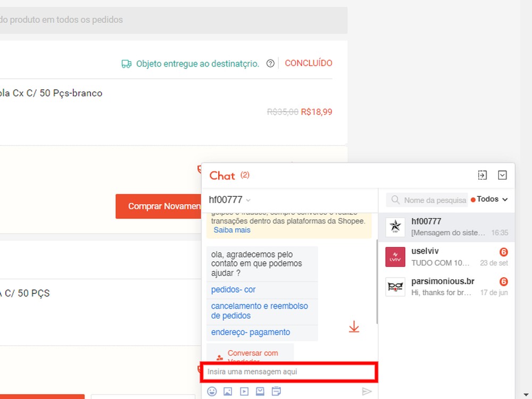Open the sticker icon in chat toolbar
Screen dimensions: 532x399
point(260,391)
